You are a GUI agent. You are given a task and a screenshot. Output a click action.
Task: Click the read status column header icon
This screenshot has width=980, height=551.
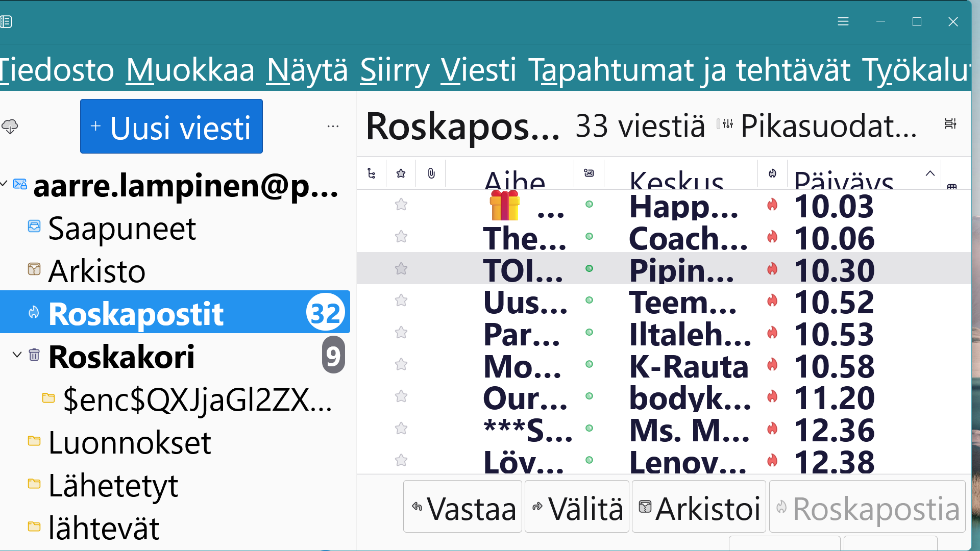589,173
